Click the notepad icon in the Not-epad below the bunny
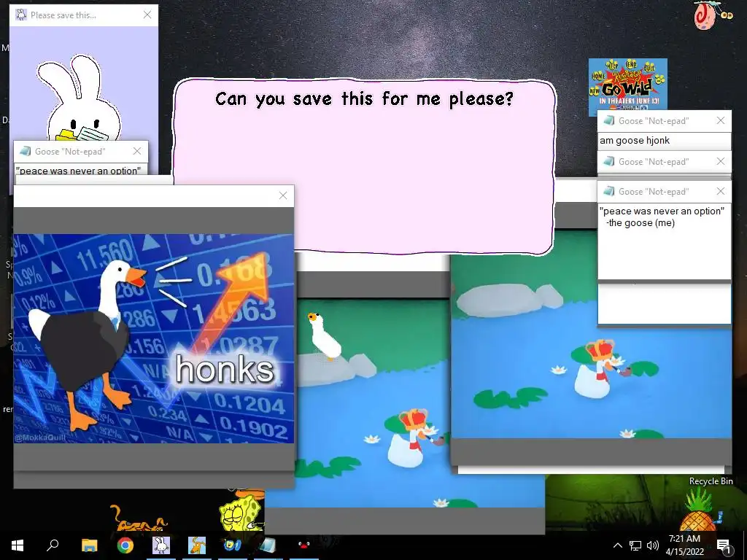Screen dimensions: 747x560 click(x=26, y=151)
